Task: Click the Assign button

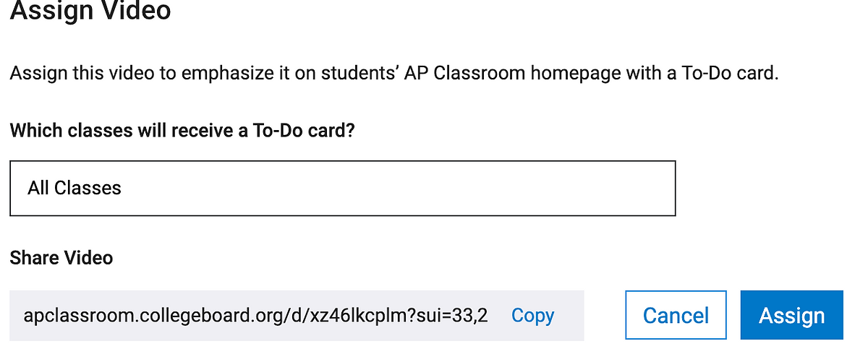Action: 791,315
